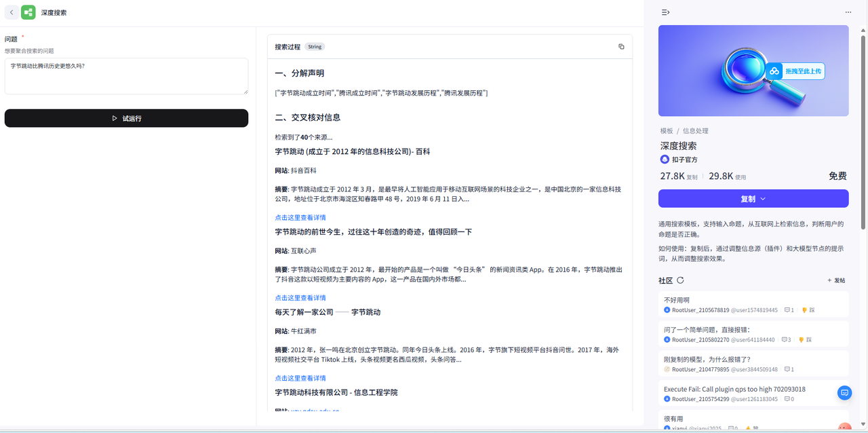
Task: Click avatar of RootUser_2105754299
Action: click(667, 399)
